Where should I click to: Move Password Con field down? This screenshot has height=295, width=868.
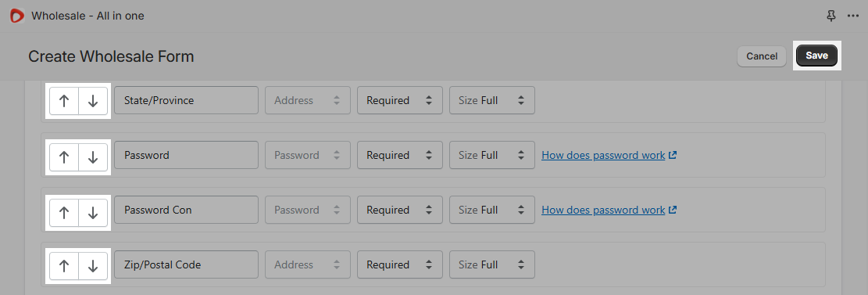(93, 212)
